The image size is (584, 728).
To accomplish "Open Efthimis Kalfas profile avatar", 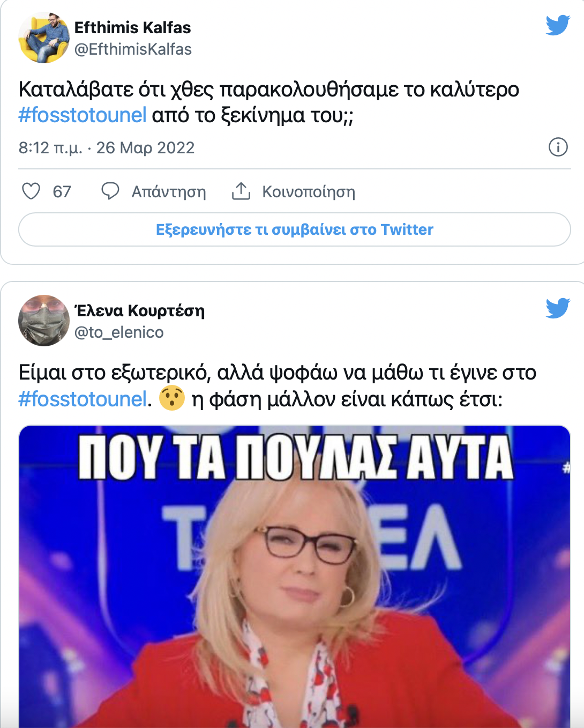I will click(44, 38).
